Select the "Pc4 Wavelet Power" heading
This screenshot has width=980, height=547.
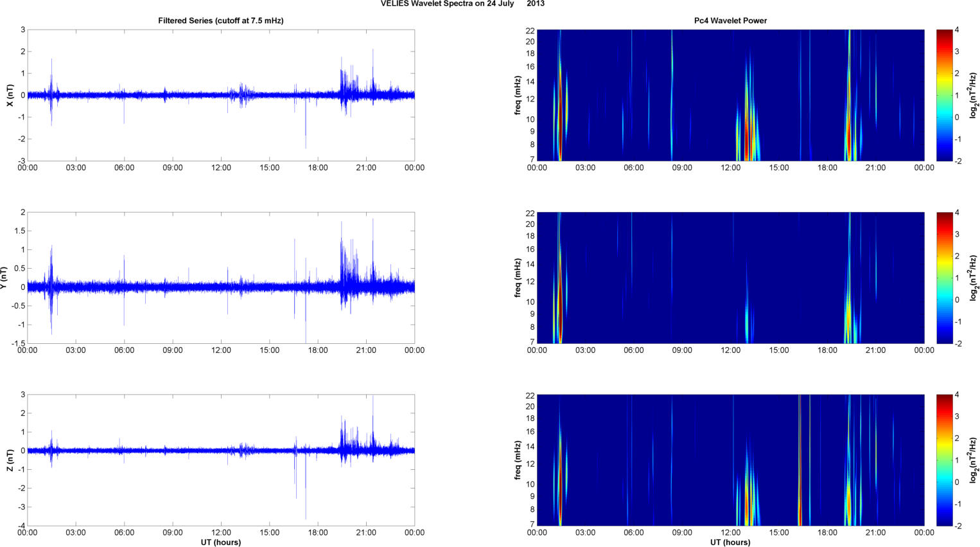pos(730,21)
